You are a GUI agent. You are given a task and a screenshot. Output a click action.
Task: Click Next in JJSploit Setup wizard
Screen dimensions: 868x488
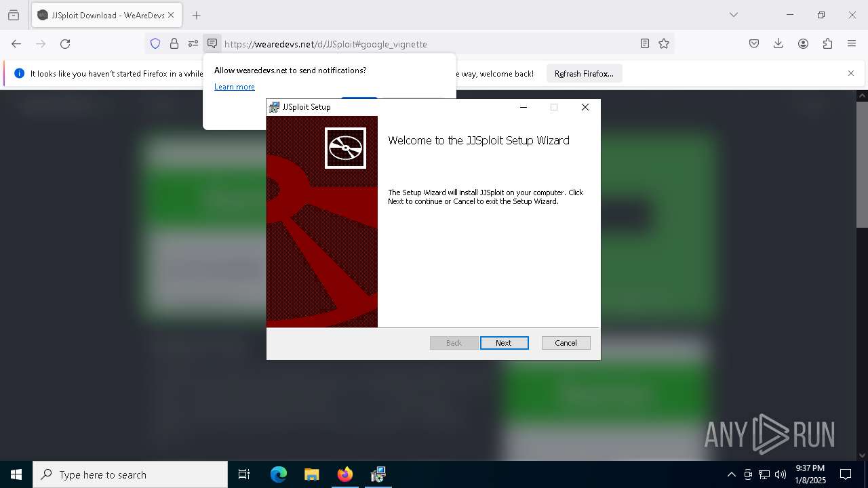504,343
